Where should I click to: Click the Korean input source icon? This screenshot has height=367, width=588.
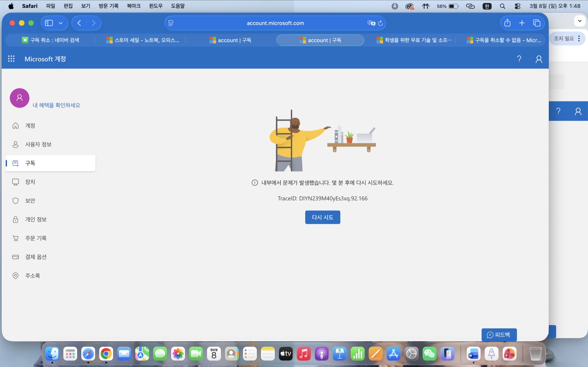[x=487, y=6]
